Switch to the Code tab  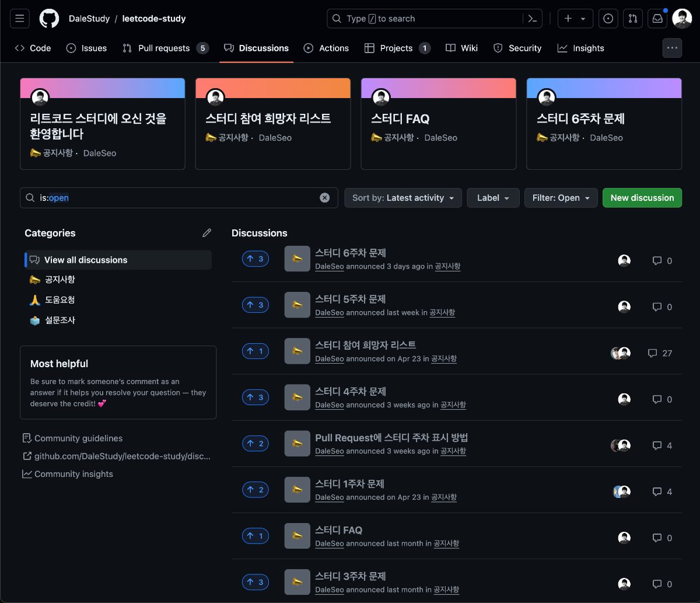[x=33, y=48]
